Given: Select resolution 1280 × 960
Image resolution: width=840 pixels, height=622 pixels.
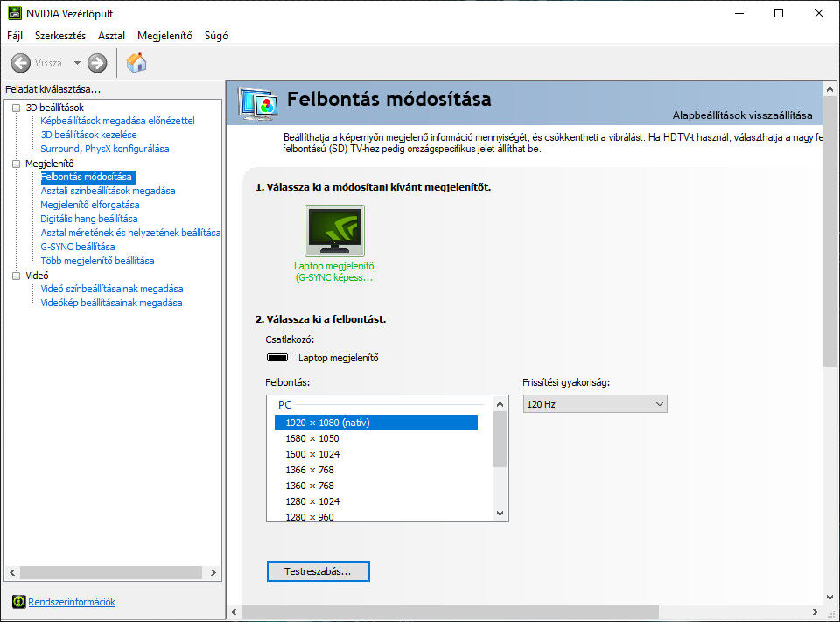Looking at the screenshot, I should point(376,516).
